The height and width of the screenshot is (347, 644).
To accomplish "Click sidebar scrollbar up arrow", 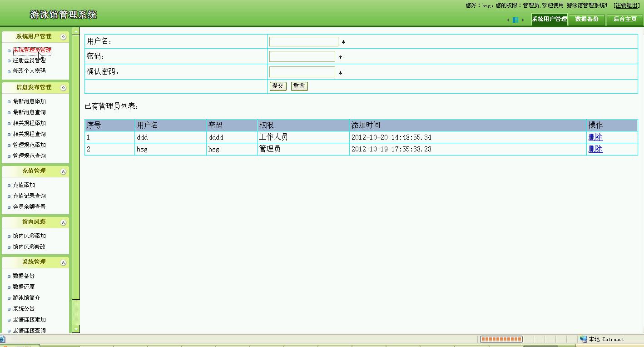I will coord(76,31).
